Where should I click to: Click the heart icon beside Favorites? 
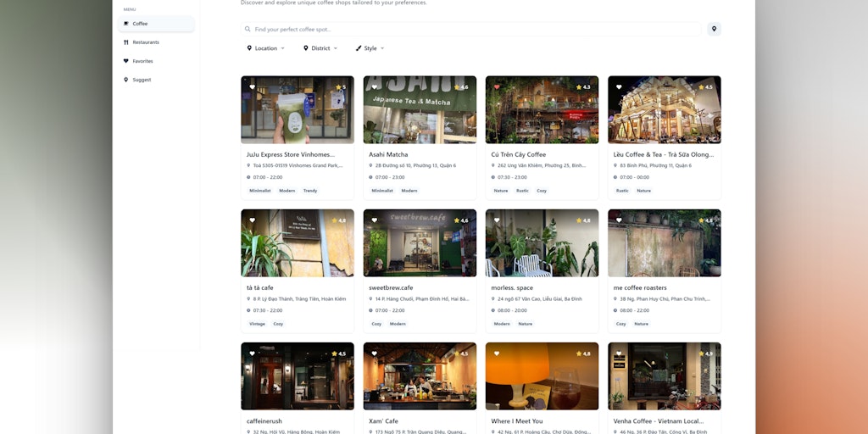pos(125,61)
